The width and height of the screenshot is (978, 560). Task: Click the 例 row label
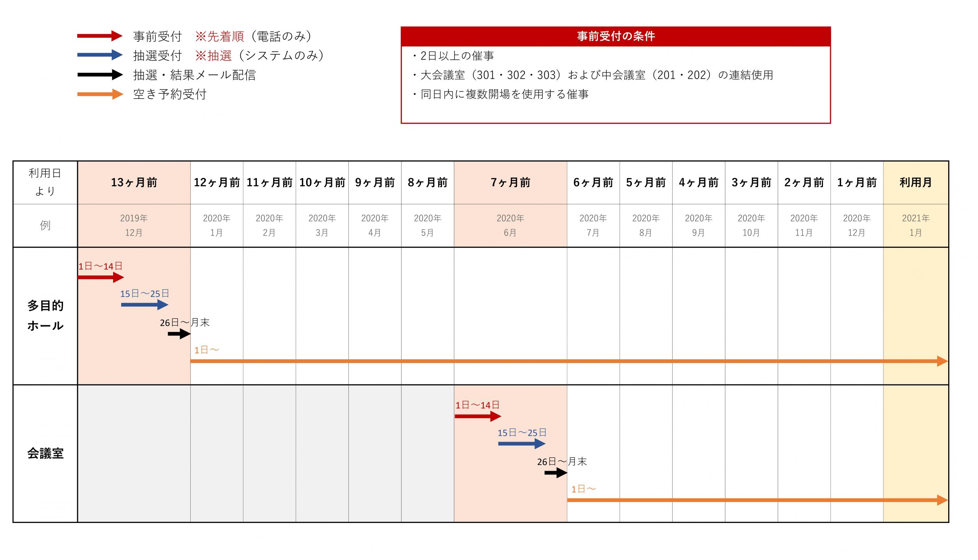[45, 225]
